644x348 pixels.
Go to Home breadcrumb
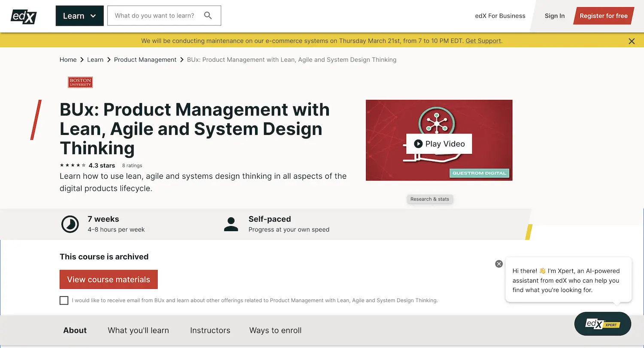68,60
